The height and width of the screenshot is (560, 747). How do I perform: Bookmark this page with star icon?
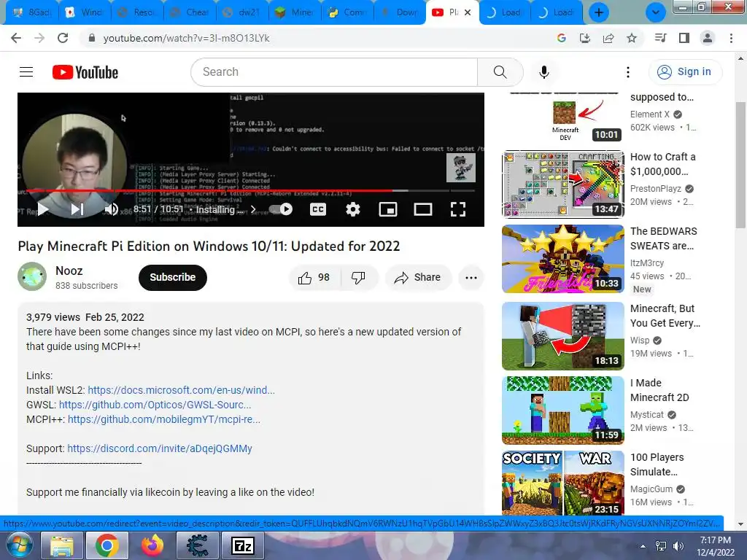point(632,38)
